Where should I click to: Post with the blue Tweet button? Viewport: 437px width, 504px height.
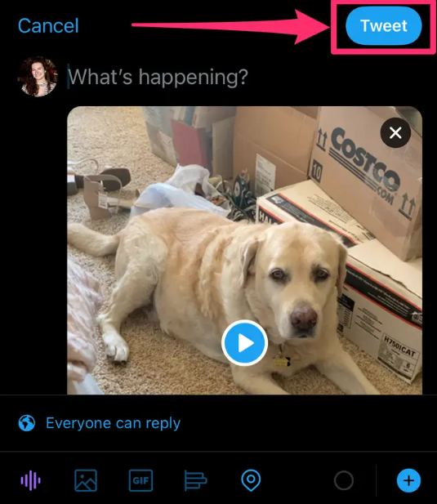(x=384, y=25)
